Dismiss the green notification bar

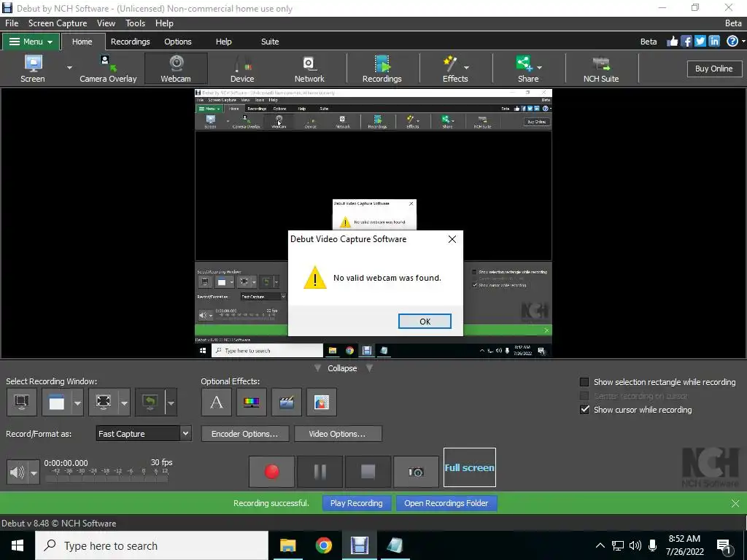pos(735,503)
